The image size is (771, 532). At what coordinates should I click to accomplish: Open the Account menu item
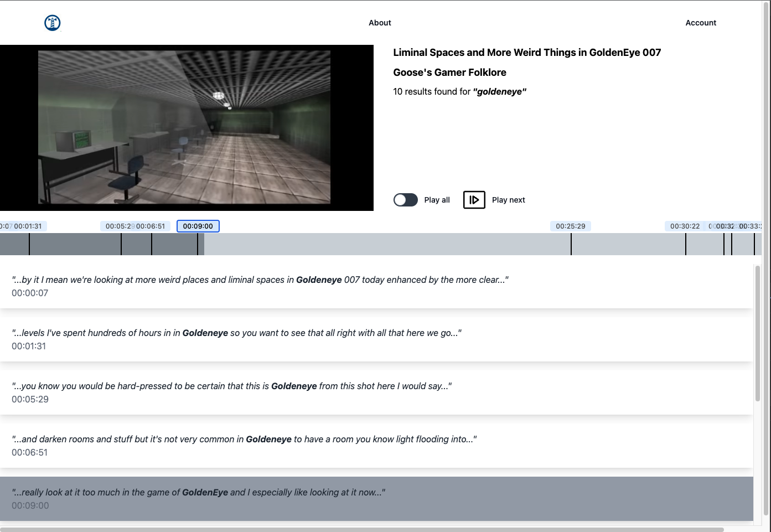[701, 23]
